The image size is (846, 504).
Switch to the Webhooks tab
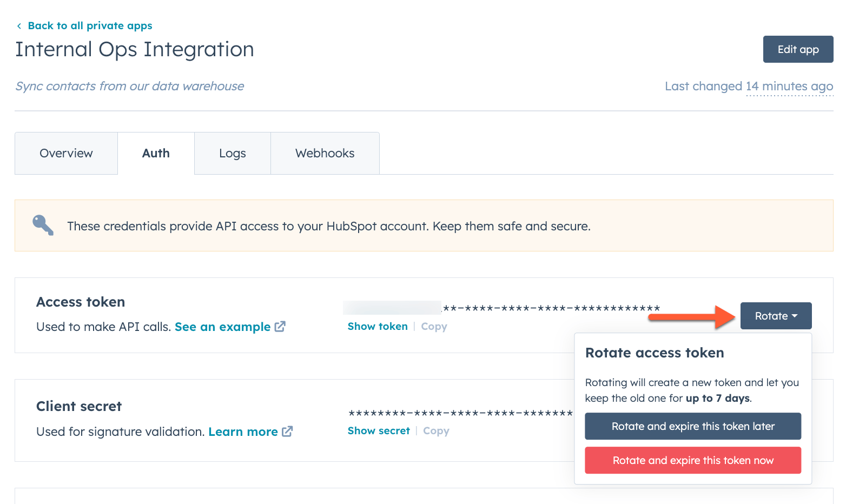click(x=325, y=153)
